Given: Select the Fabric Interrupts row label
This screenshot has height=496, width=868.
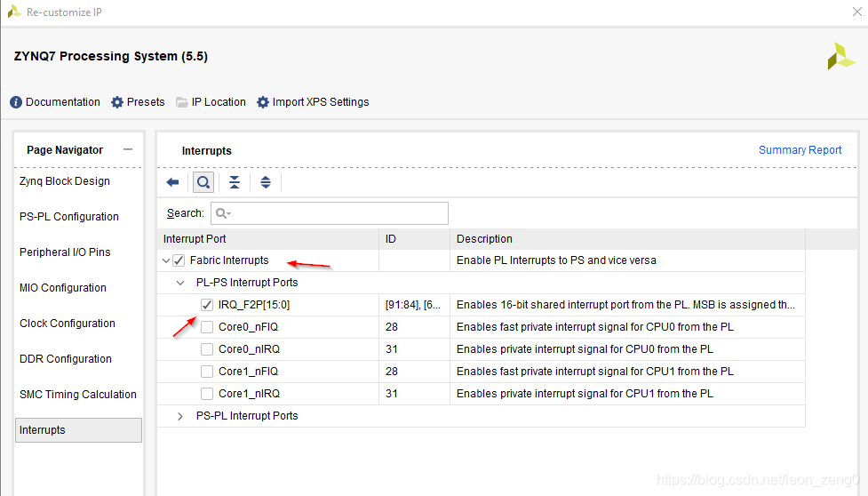Looking at the screenshot, I should point(229,260).
